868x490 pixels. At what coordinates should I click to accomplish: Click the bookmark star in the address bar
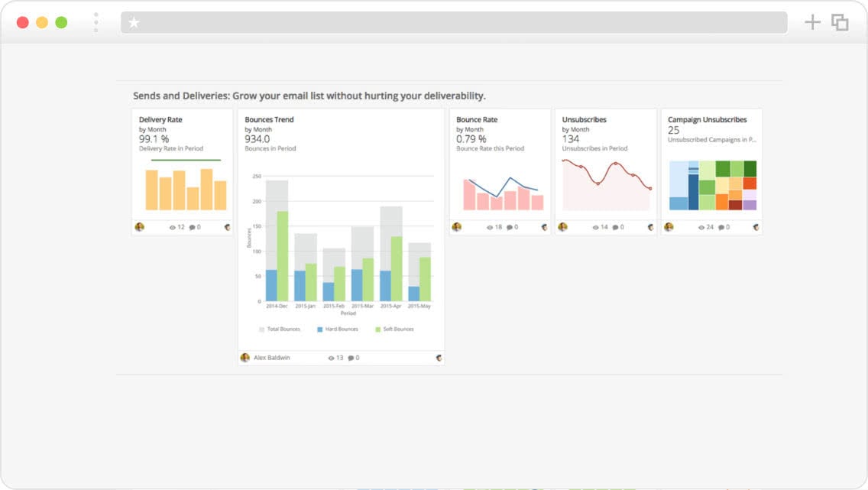(x=134, y=22)
